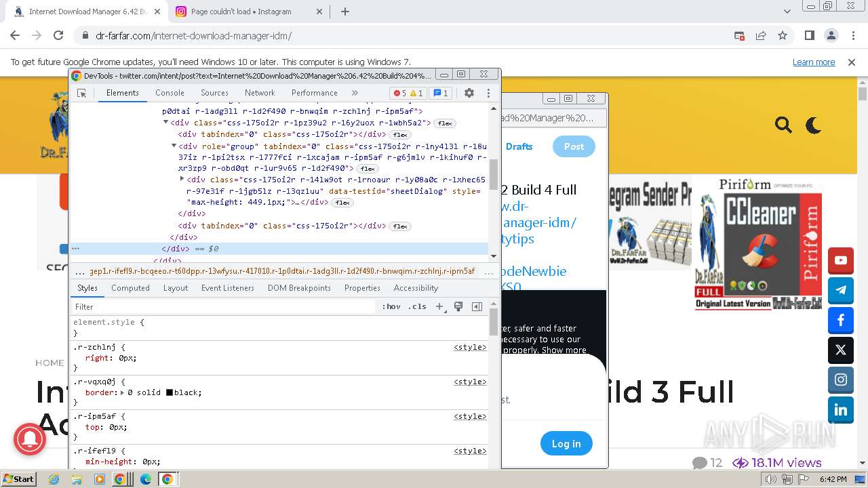Collapse the div with class r-1pz39u2
Viewport: 868px width, 488px height.
click(x=165, y=123)
